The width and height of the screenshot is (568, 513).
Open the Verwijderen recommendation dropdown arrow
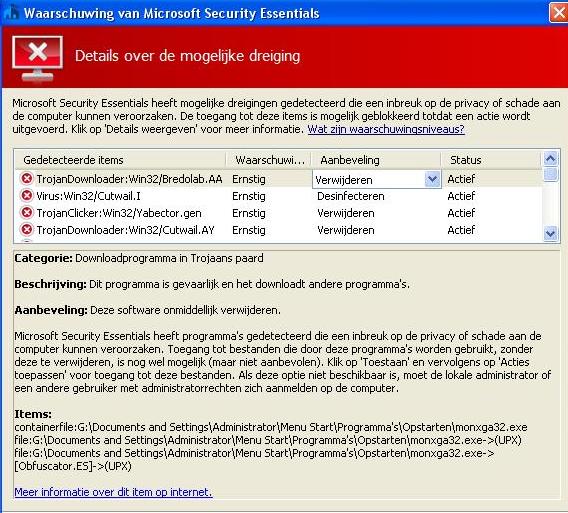tap(432, 179)
